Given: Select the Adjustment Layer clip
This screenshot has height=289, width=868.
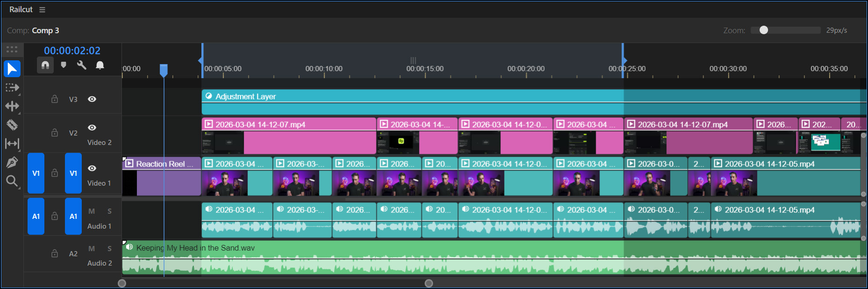Looking at the screenshot, I should coord(534,102).
